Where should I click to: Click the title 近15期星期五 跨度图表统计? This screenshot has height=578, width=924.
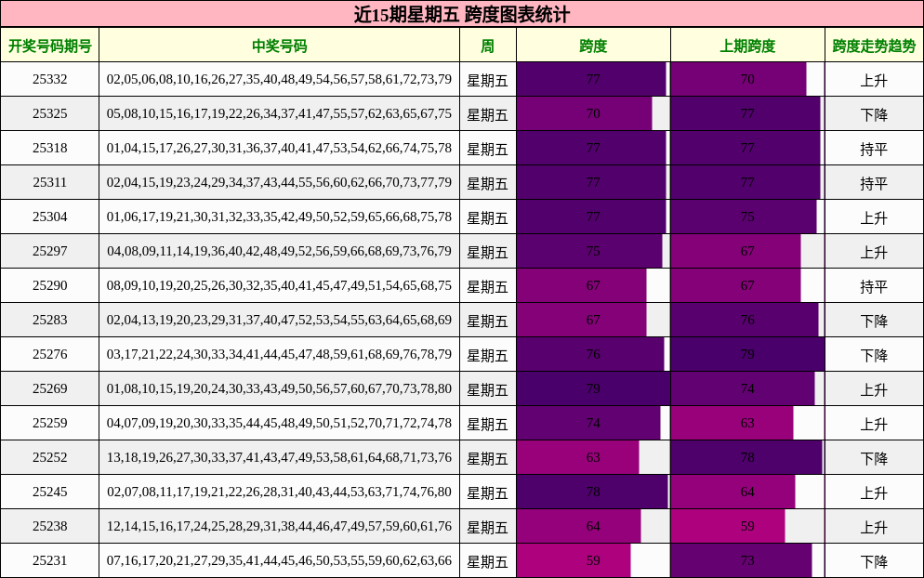462,14
